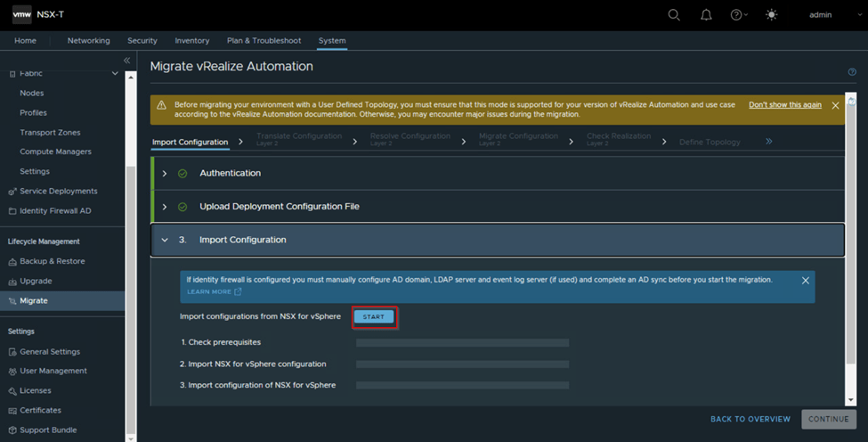This screenshot has width=868, height=442.
Task: Expand Upload Deployment Configuration File section
Action: click(x=165, y=207)
